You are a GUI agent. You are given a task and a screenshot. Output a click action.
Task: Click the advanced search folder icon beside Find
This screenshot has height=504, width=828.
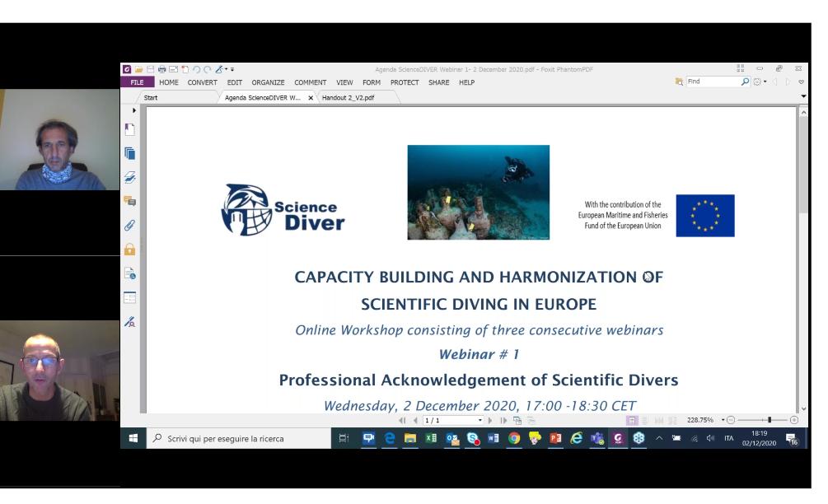(679, 82)
